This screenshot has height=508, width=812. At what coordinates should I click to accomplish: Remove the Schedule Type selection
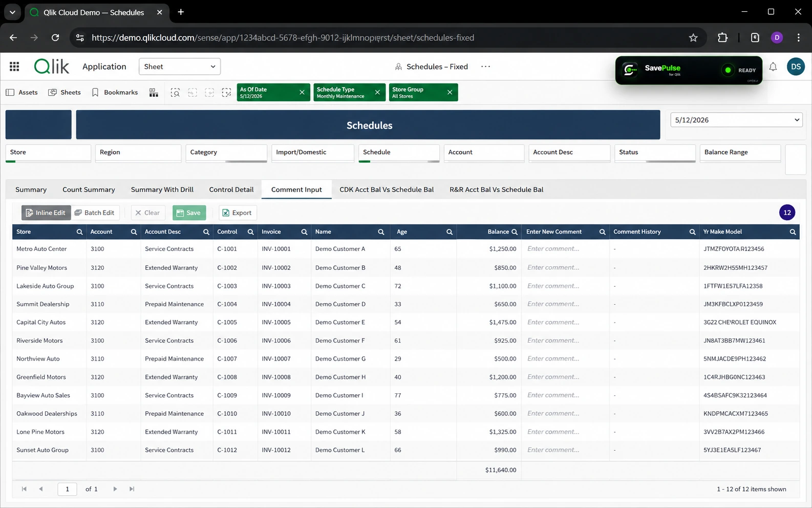377,93
